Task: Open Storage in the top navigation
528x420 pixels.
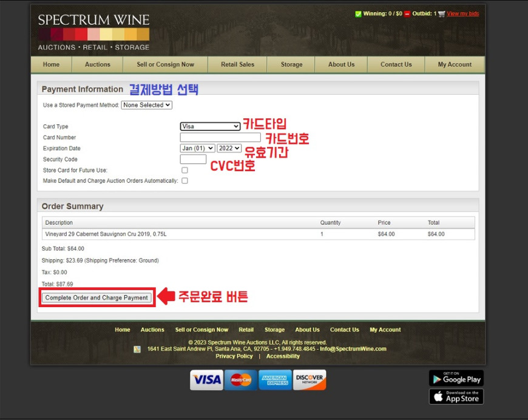Action: [x=291, y=64]
